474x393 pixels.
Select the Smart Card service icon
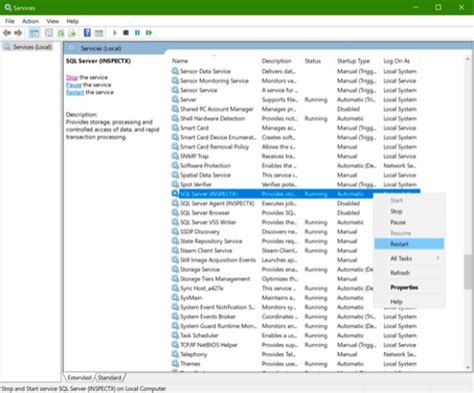click(x=175, y=128)
